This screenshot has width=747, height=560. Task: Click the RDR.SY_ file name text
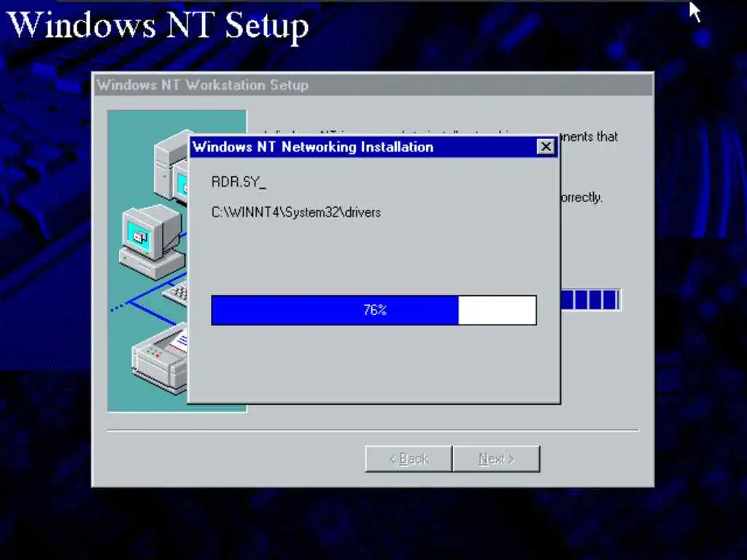coord(239,182)
